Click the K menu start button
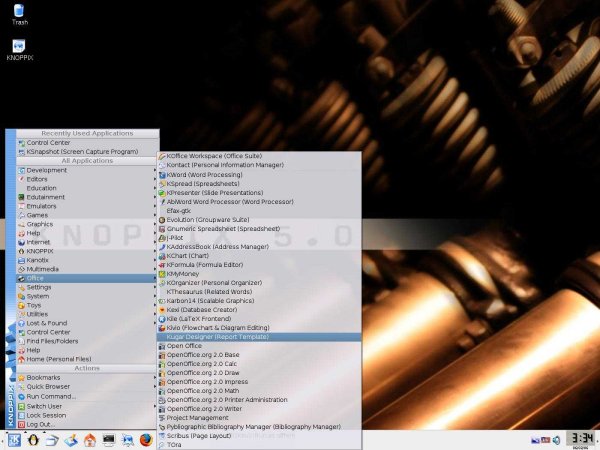This screenshot has width=600, height=450. tap(13, 439)
